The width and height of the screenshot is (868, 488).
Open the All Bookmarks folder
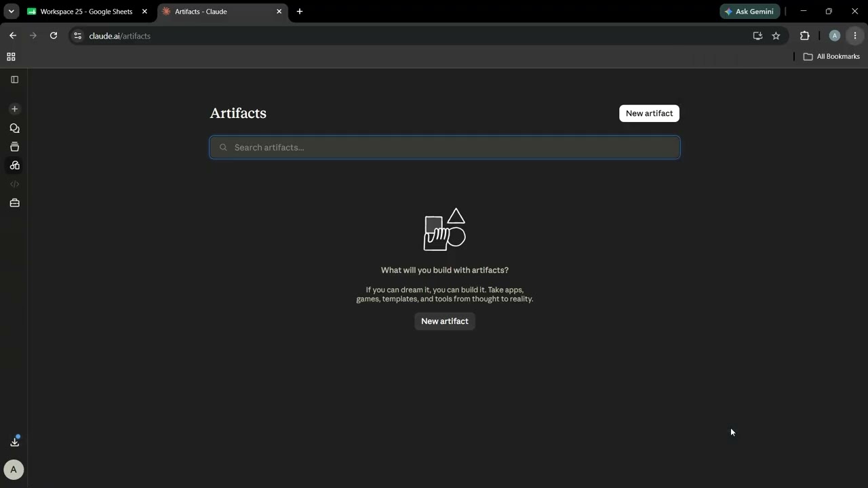pos(831,57)
